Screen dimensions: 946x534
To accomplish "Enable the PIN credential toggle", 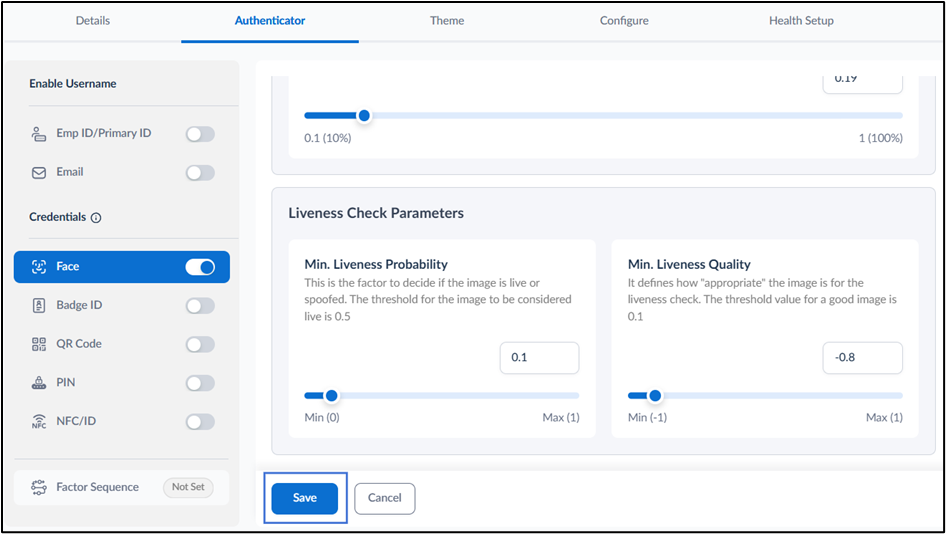I will pos(200,383).
